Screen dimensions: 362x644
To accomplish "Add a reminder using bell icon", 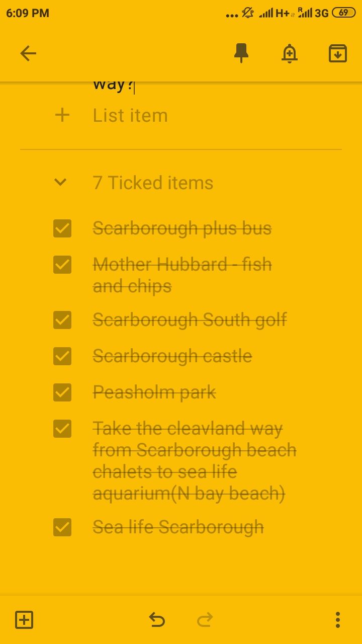I will coord(290,53).
